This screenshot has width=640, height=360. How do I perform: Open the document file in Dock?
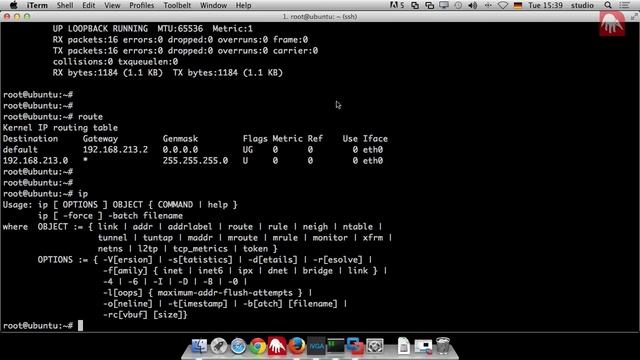click(x=404, y=346)
